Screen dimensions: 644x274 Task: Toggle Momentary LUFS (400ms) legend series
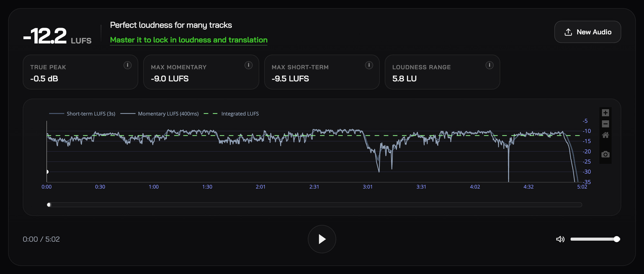click(x=159, y=114)
